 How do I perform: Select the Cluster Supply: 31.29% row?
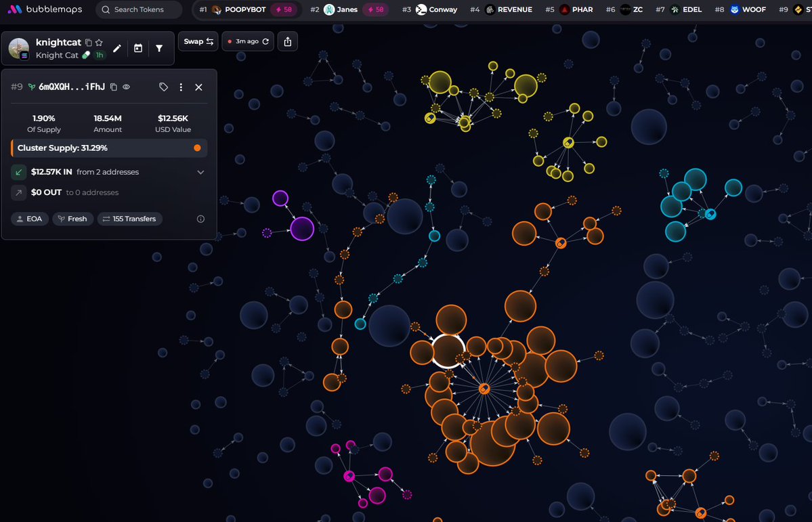click(109, 148)
